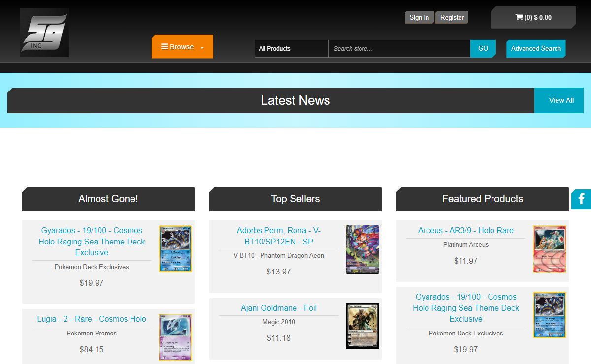Click the Ajani Goldmane card thumbnail
The image size is (591, 364).
(x=362, y=326)
